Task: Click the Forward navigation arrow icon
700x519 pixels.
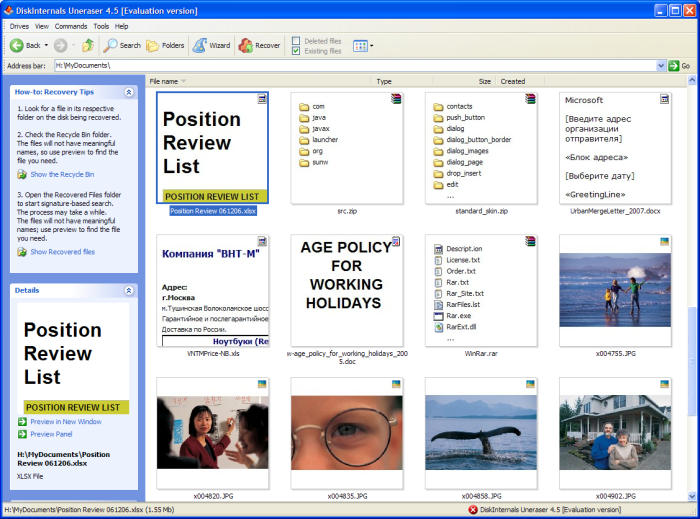Action: click(x=60, y=45)
